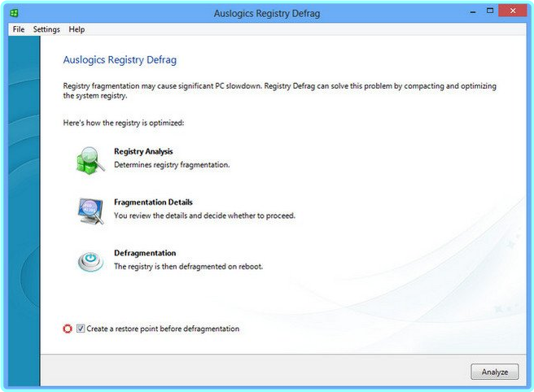Open the Settings menu

46,29
